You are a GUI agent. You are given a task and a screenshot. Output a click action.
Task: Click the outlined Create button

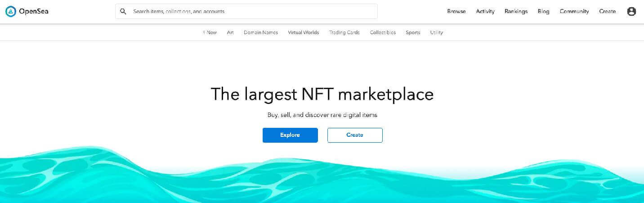355,135
